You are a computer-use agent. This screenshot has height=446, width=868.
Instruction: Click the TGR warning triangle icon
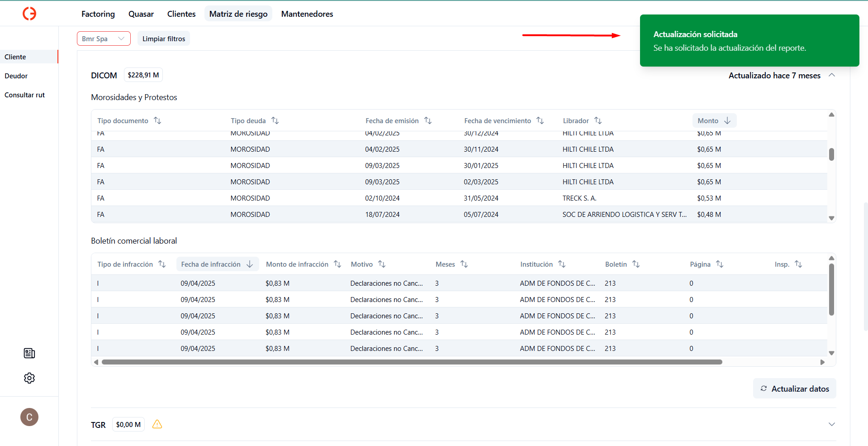point(157,424)
